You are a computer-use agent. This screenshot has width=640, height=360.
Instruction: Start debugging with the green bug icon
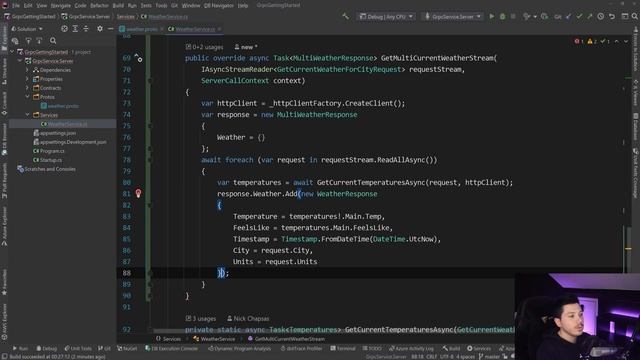[x=502, y=16]
